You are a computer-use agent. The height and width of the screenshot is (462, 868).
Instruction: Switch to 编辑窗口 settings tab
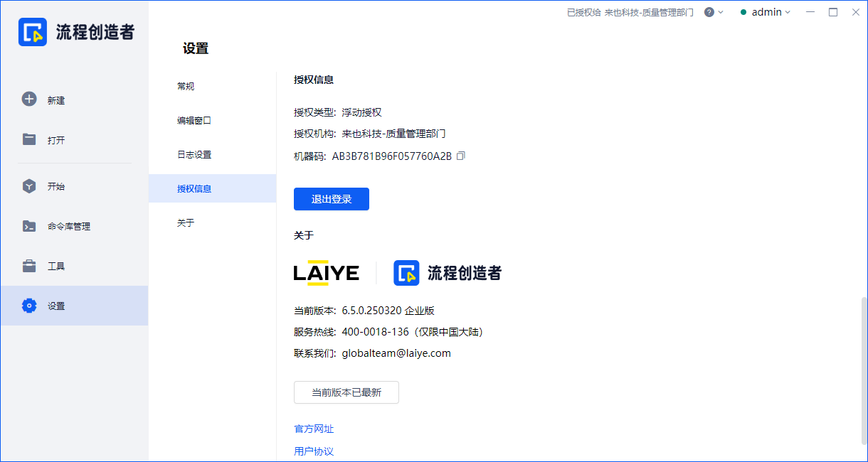pos(212,120)
